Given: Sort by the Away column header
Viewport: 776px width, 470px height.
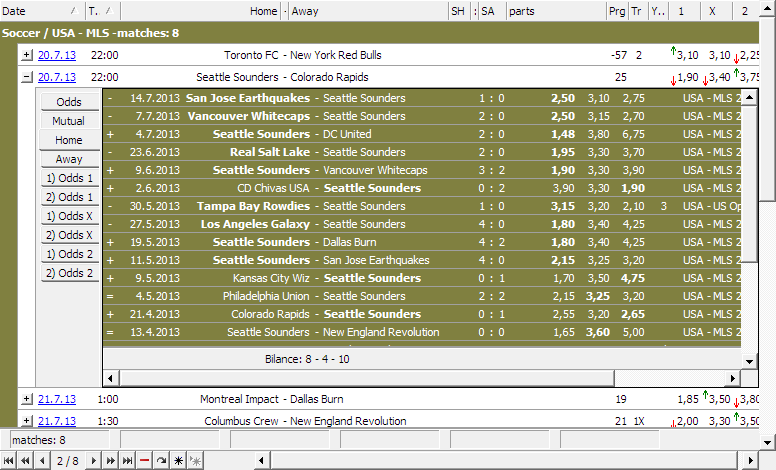Looking at the screenshot, I should click(x=368, y=11).
